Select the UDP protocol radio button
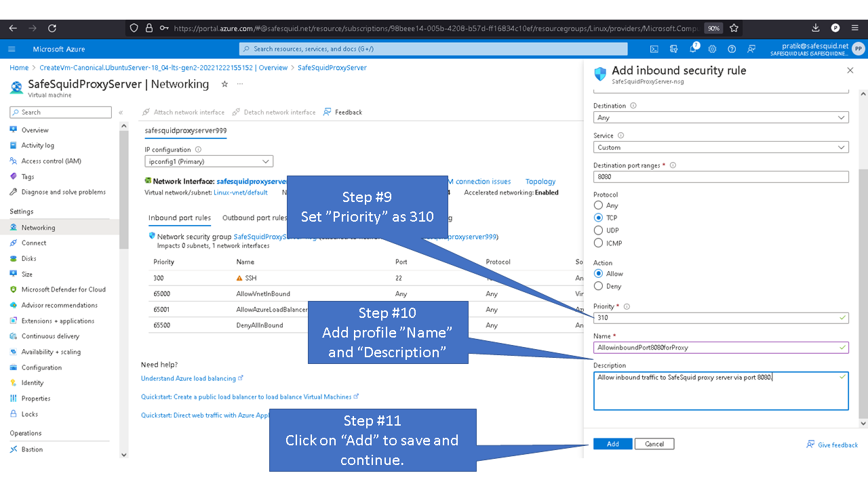The height and width of the screenshot is (488, 868). [x=598, y=230]
